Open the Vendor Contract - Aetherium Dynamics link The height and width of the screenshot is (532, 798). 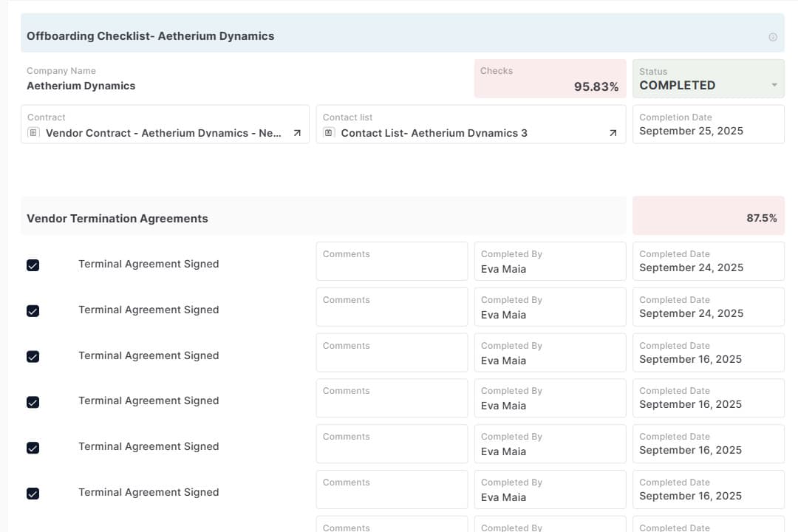coord(163,134)
